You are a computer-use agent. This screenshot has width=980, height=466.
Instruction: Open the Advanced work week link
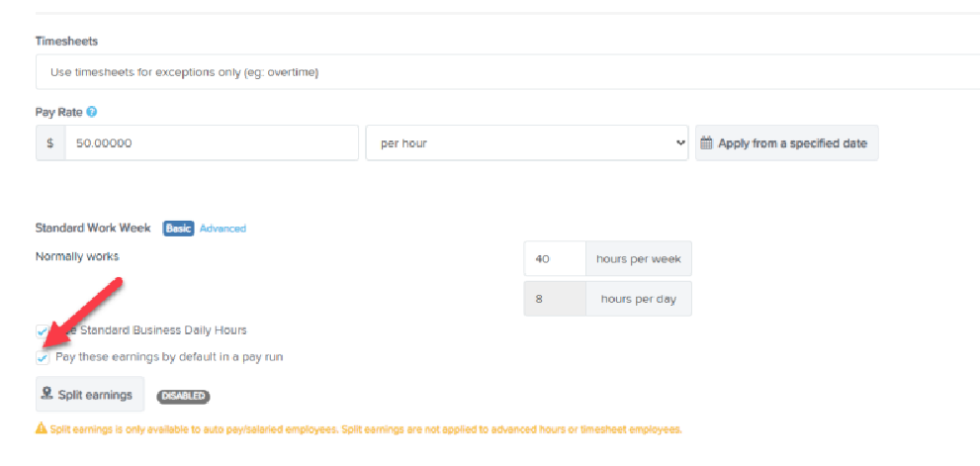pos(223,229)
